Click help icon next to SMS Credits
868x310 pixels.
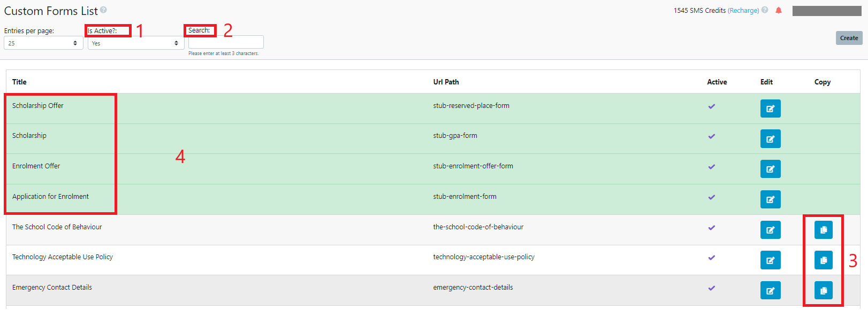765,10
